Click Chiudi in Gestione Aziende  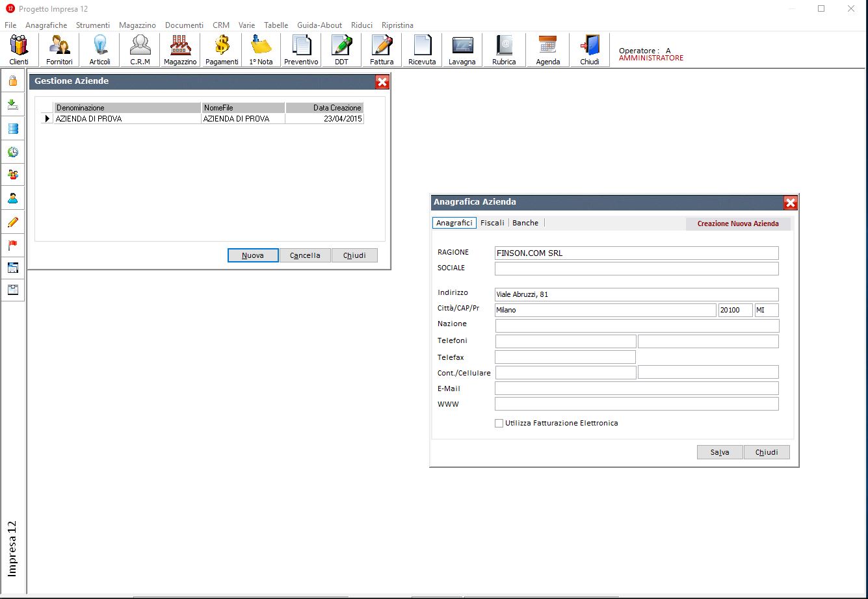(354, 255)
